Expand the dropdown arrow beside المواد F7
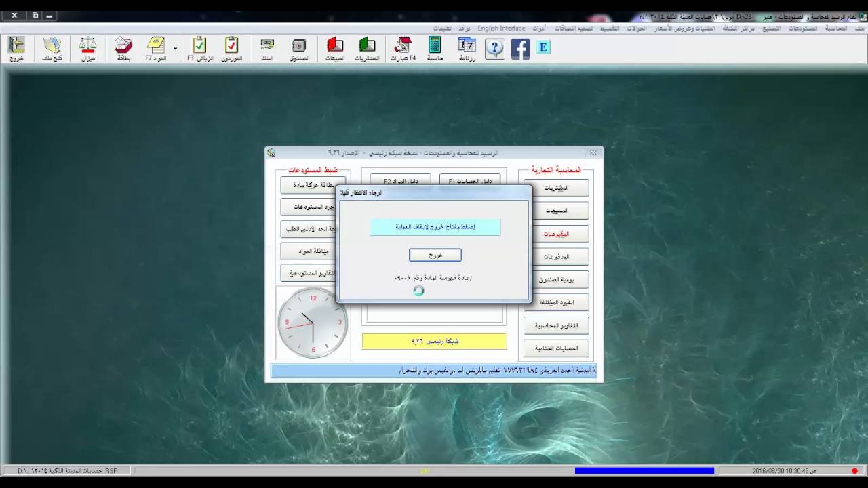Screen dimensions: 868x488 [x=176, y=49]
